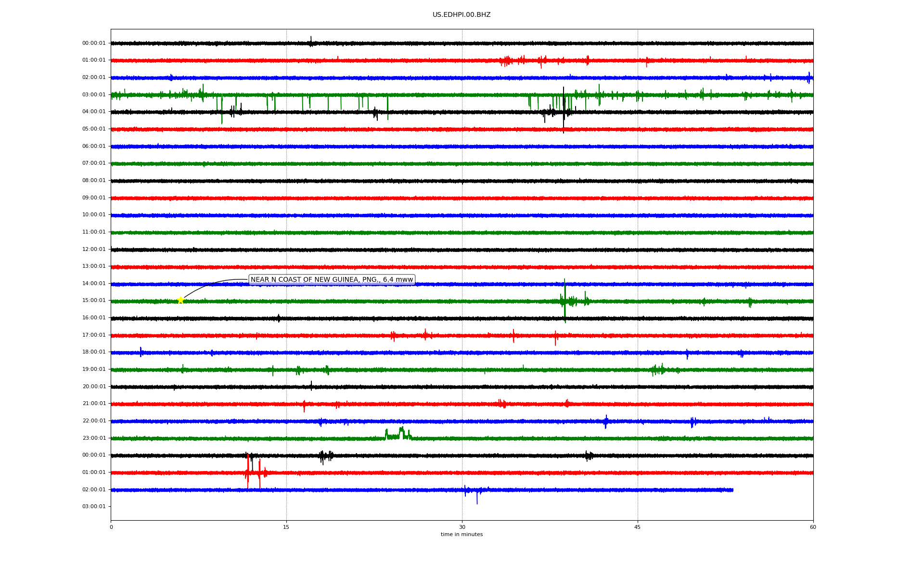
Task: Select the 08:00:01 row label
Action: pyautogui.click(x=94, y=181)
